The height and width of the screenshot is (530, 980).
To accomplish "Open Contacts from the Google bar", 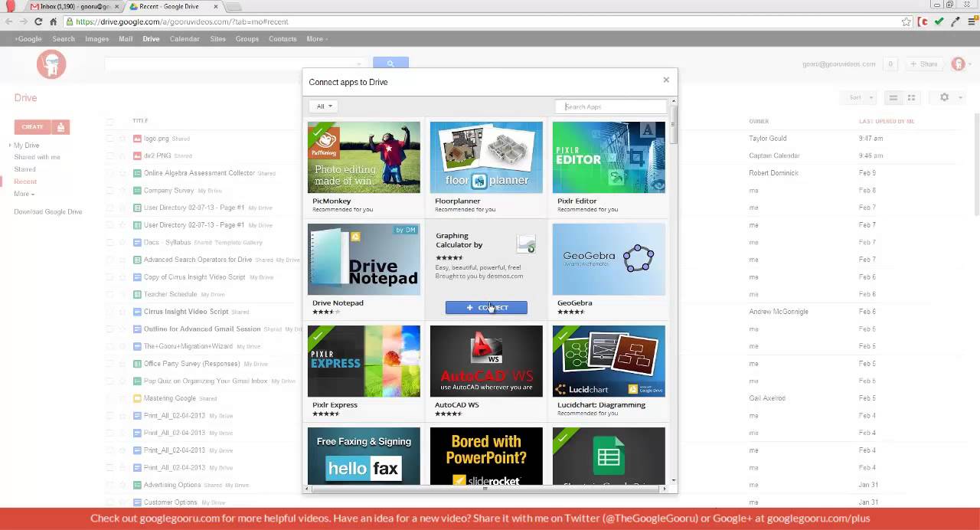I will [283, 39].
